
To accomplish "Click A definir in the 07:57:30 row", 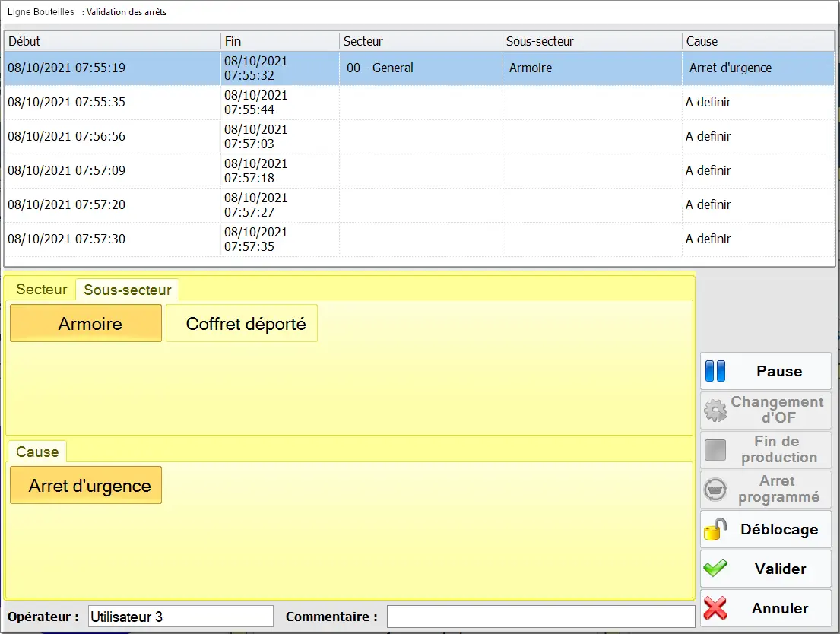I will coord(708,239).
